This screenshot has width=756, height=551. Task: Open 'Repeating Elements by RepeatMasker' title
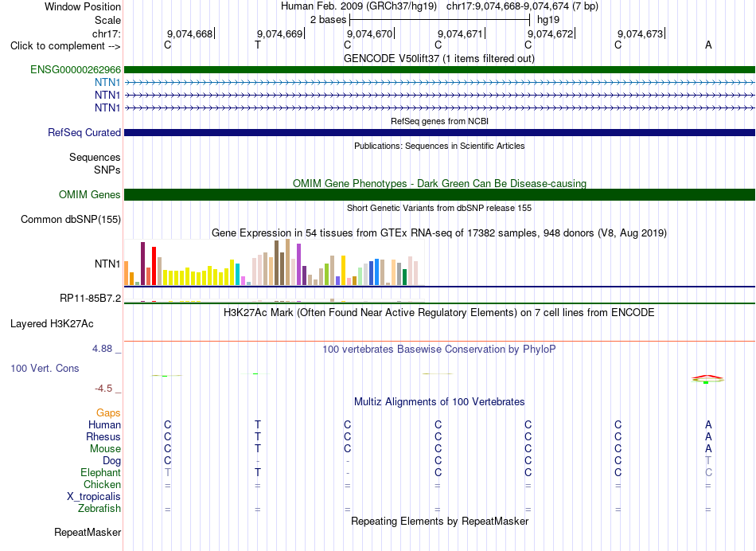439,521
